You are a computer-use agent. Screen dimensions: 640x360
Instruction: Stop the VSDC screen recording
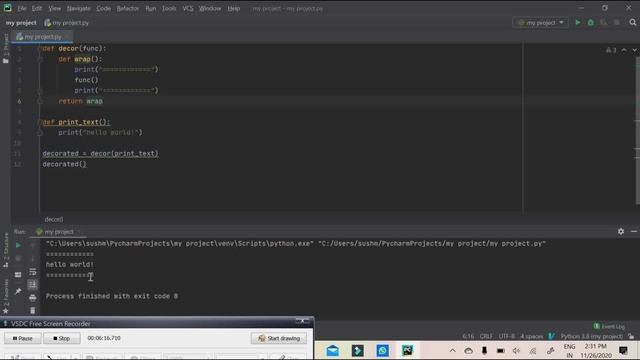click(62, 338)
